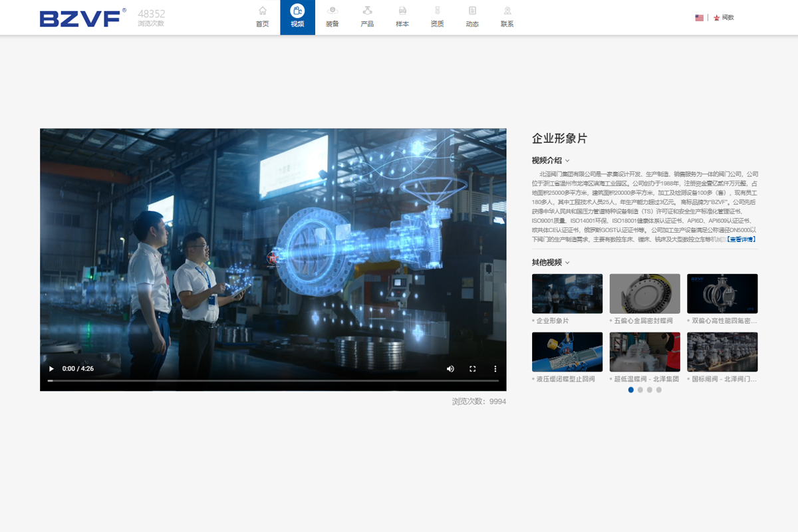Image resolution: width=798 pixels, height=532 pixels.
Task: Collapse the 视频介绍 section chevron
Action: (x=567, y=161)
